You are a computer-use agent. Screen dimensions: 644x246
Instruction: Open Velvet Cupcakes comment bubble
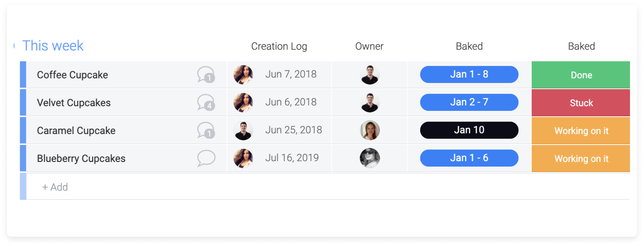click(206, 102)
